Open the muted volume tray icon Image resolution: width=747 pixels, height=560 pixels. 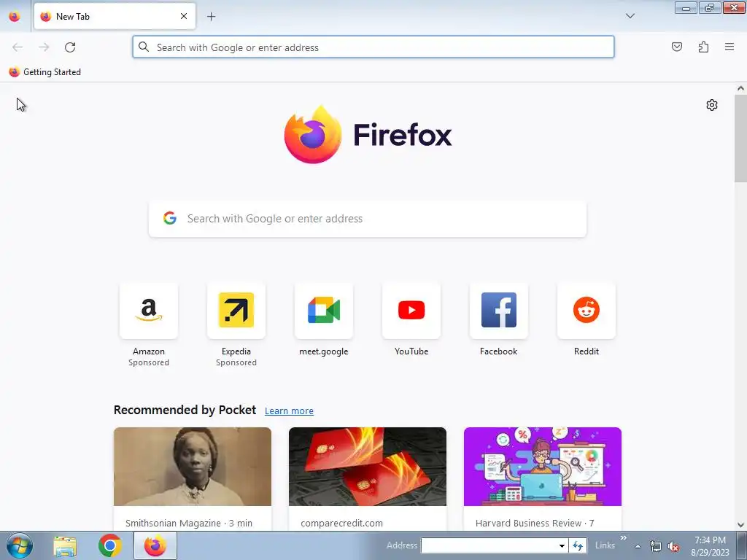[x=673, y=546]
